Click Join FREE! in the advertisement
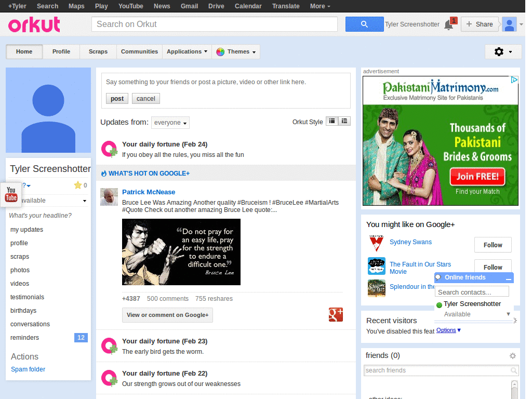 click(x=477, y=177)
